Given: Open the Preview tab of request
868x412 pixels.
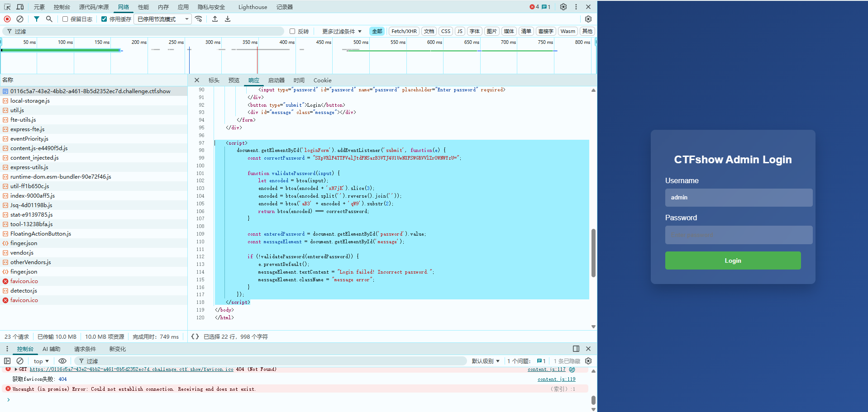Looking at the screenshot, I should [x=234, y=80].
